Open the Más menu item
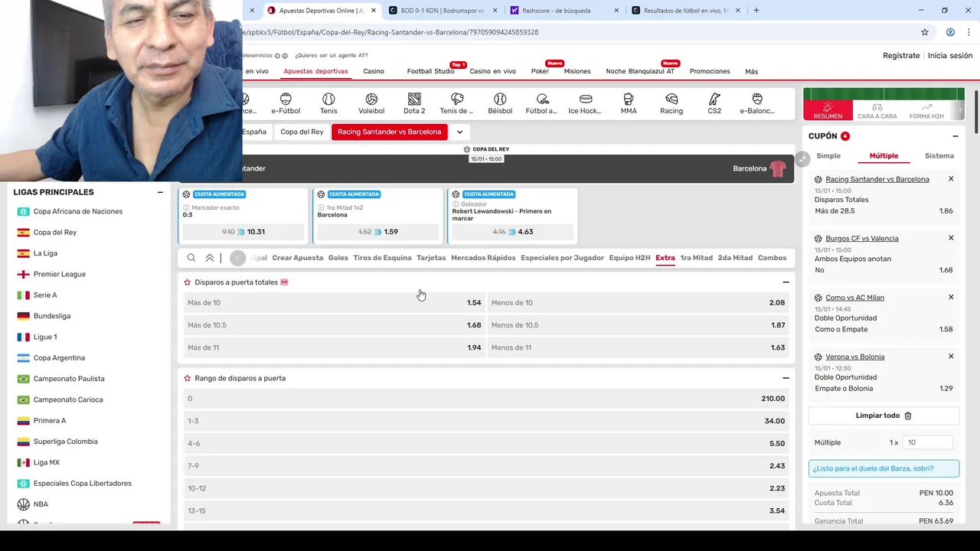The width and height of the screenshot is (980, 551). 752,71
